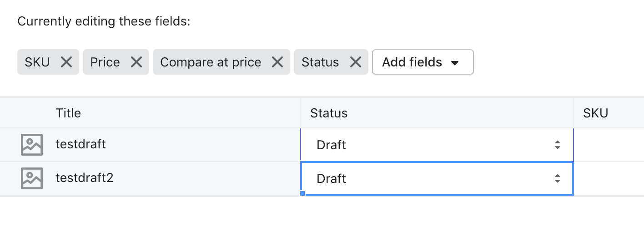Remove the Compare at price field
The image size is (644, 233).
pos(277,62)
